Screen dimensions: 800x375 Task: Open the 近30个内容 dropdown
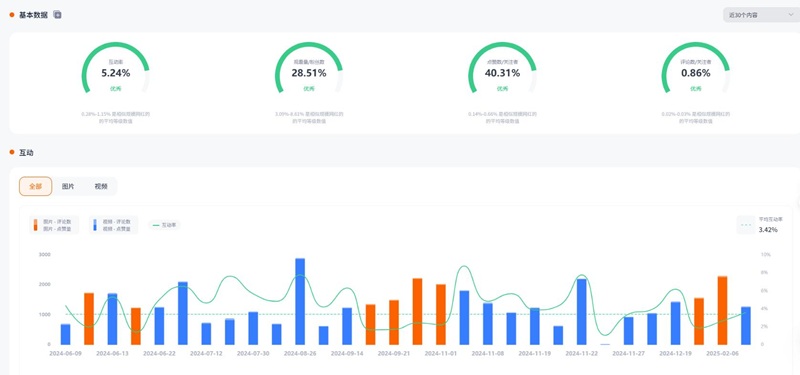pyautogui.click(x=761, y=15)
